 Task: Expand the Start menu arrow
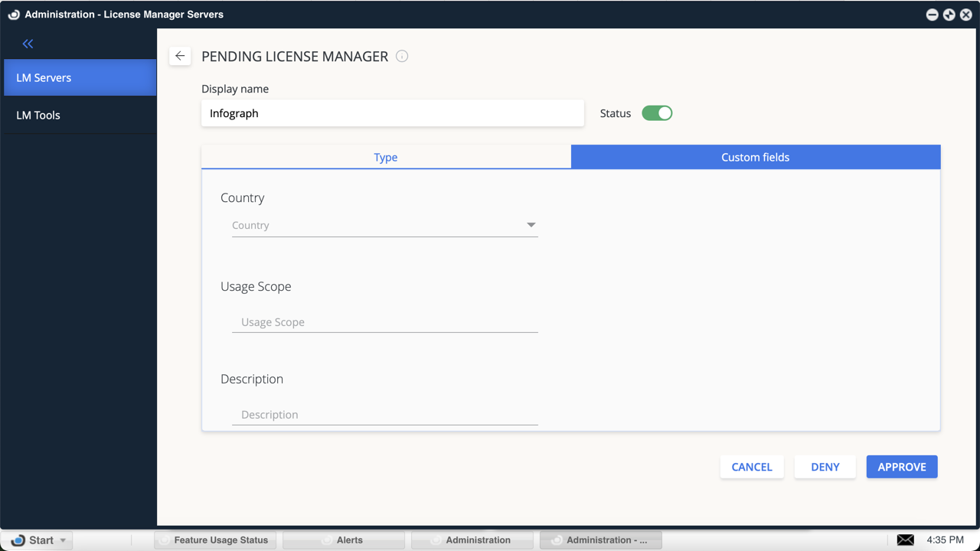(63, 540)
